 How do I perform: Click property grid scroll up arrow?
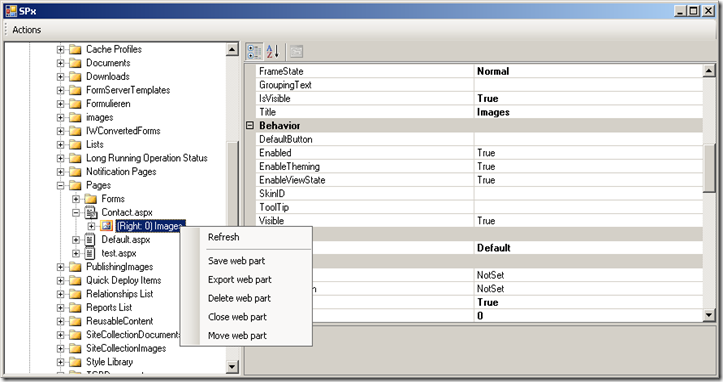709,71
